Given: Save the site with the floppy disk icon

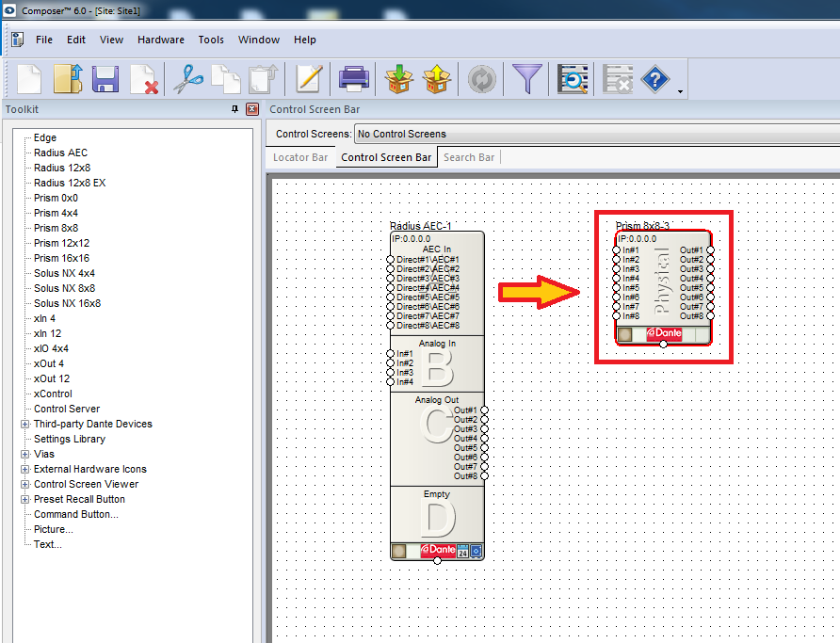Looking at the screenshot, I should 105,79.
